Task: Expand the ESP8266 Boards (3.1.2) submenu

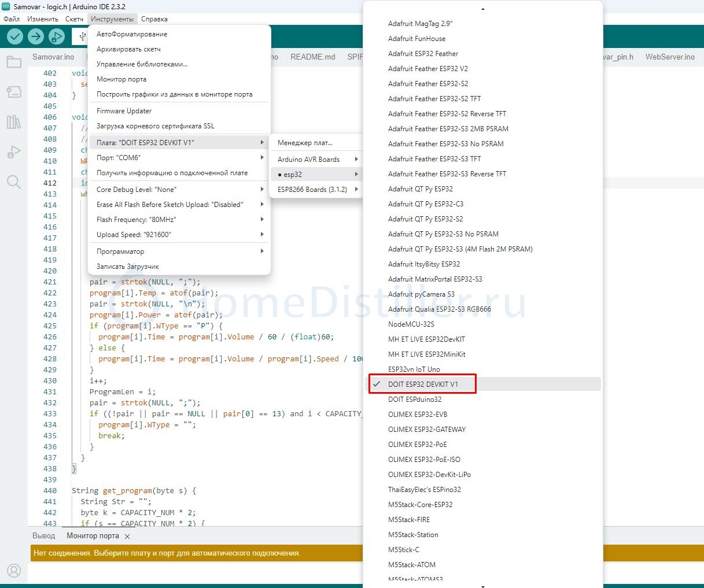Action: pyautogui.click(x=316, y=190)
